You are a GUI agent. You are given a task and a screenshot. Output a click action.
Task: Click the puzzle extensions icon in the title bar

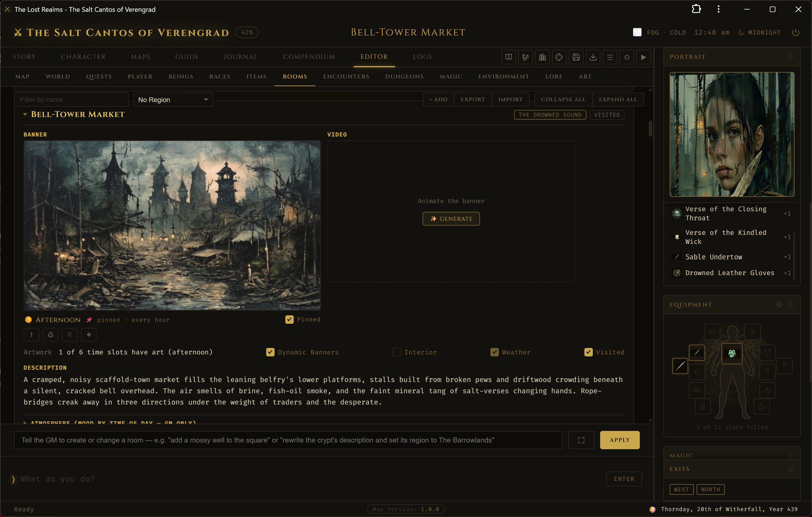696,9
